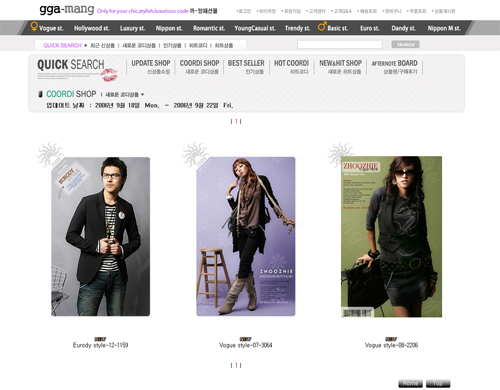Open the Nippon M st. menu
The image size is (500, 390).
point(444,28)
